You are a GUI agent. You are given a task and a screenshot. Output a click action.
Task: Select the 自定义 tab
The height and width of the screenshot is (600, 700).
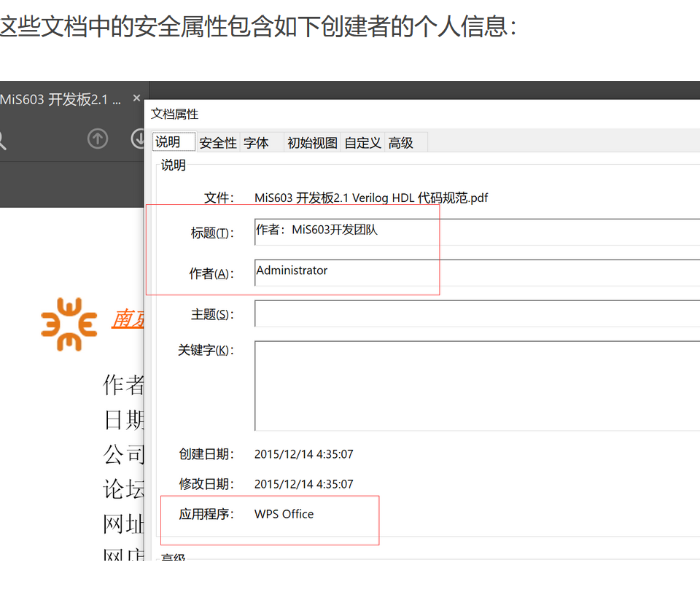pyautogui.click(x=362, y=143)
